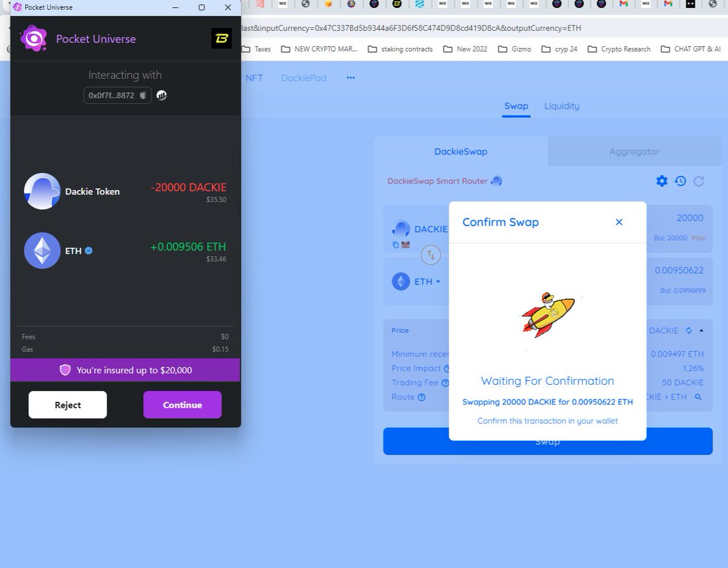The width and height of the screenshot is (728, 568).
Task: Open the NEW CRYPTO MAR... bookmark folder
Action: click(319, 49)
